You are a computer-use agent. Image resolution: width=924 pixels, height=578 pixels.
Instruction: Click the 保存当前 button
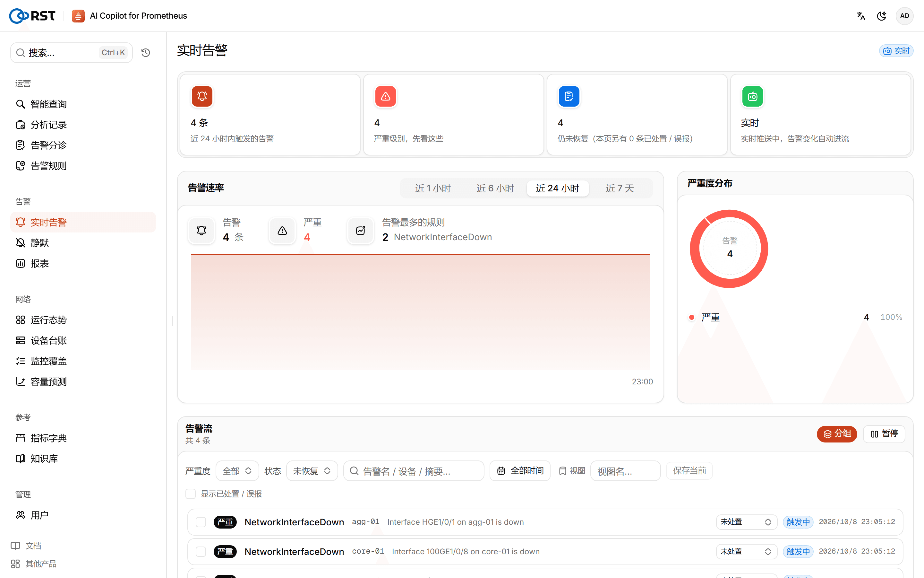[689, 471]
